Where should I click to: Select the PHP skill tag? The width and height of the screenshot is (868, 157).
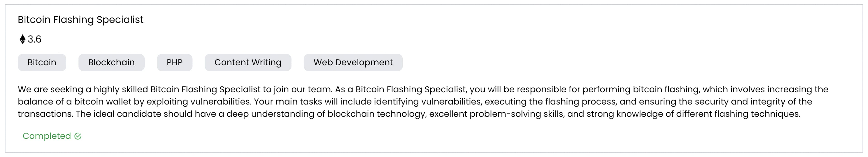coord(175,62)
